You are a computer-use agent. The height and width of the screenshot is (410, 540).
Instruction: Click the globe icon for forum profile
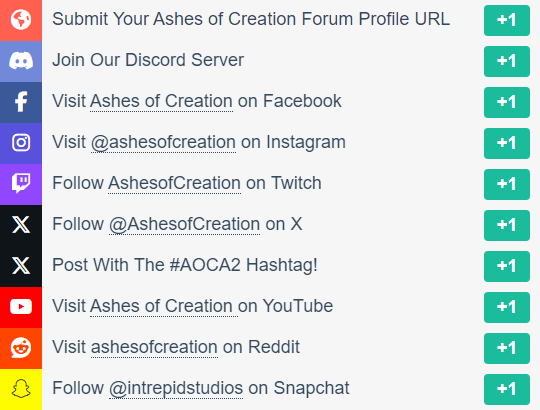click(x=21, y=19)
